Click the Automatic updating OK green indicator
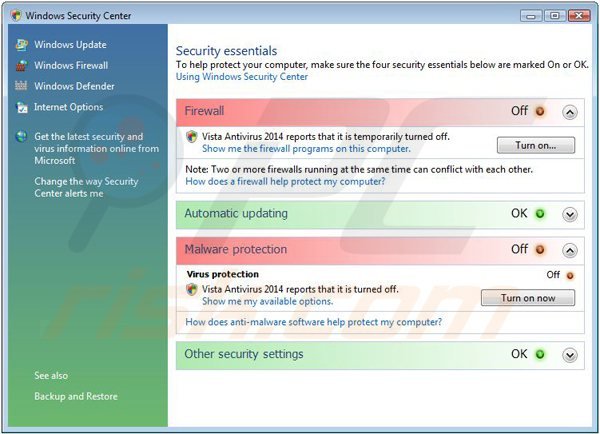The height and width of the screenshot is (434, 600). pyautogui.click(x=540, y=214)
